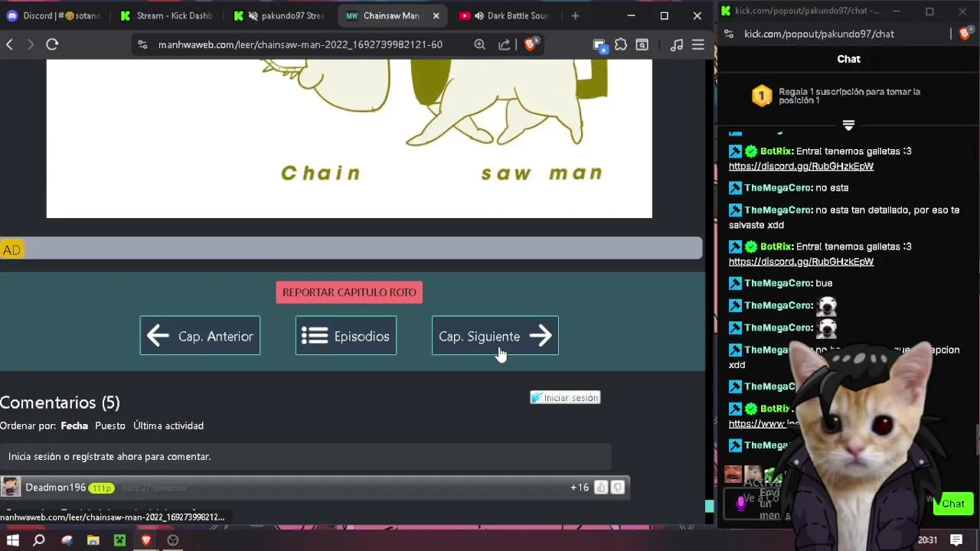
Task: Switch to Dark Battle Sound YouTube tab
Action: coord(505,15)
